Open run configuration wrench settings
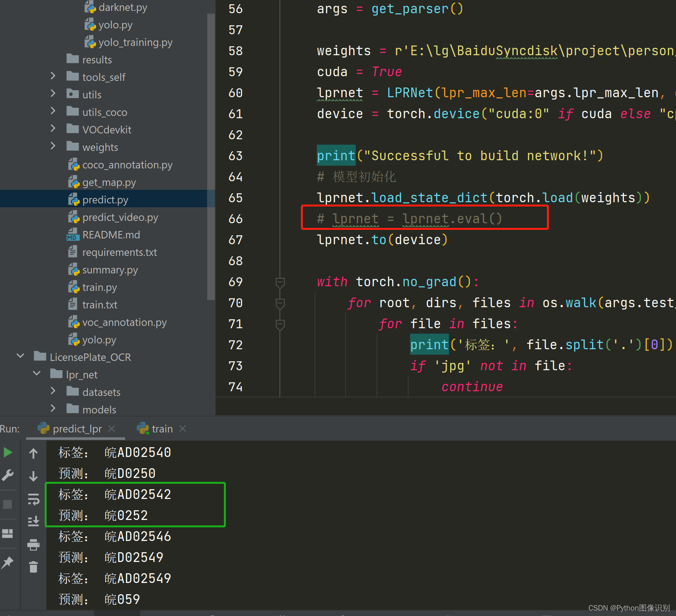Image resolution: width=676 pixels, height=616 pixels. tap(7, 475)
